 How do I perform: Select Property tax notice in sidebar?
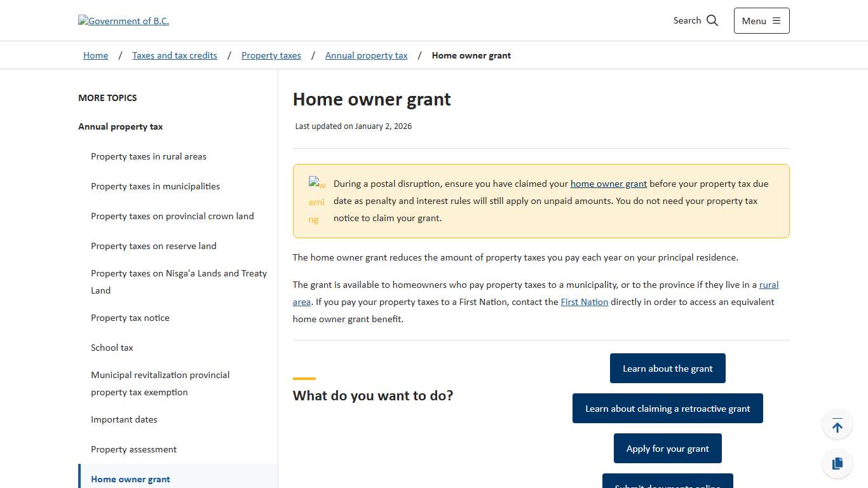pyautogui.click(x=130, y=318)
